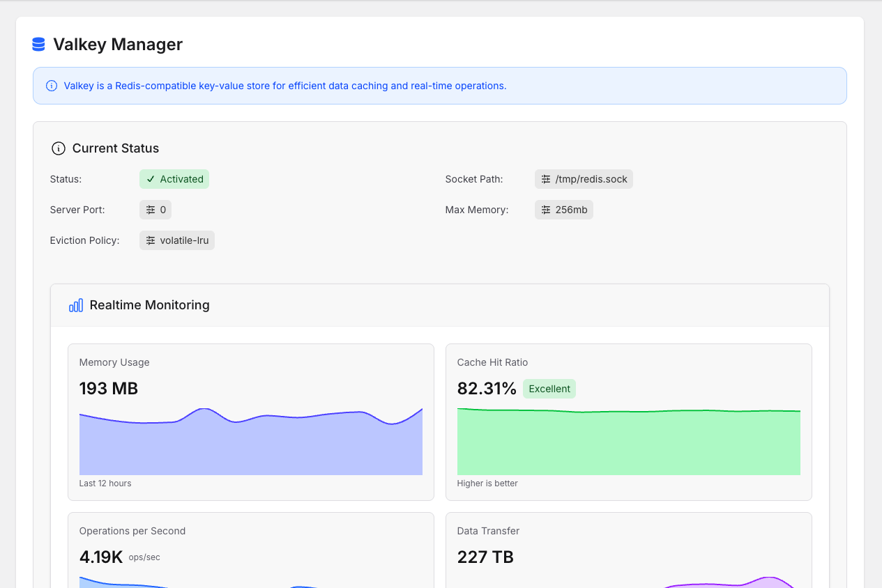Click the sliders icon beside Server Port
882x588 pixels.
click(151, 210)
